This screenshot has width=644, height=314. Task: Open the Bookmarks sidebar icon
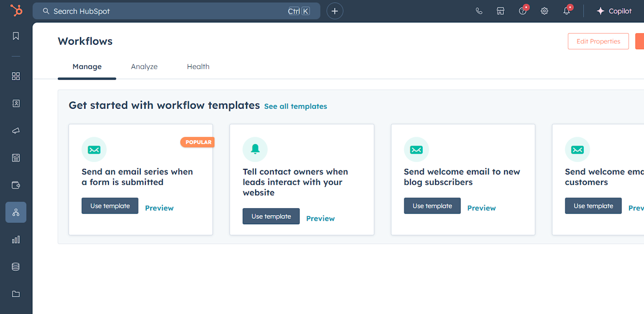pos(16,36)
